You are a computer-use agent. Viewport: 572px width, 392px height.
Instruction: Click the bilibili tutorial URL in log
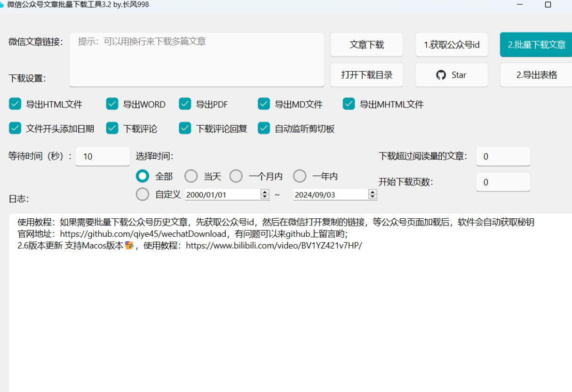coord(274,246)
